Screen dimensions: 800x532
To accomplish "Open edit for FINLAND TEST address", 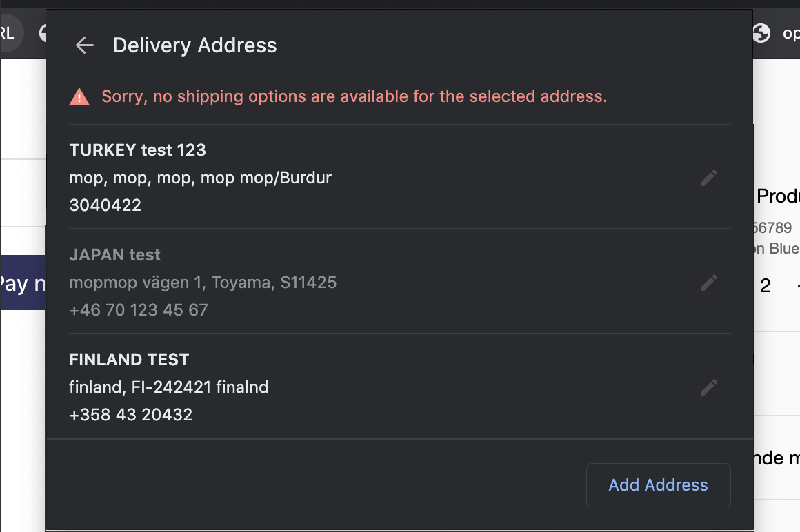I will 708,387.
